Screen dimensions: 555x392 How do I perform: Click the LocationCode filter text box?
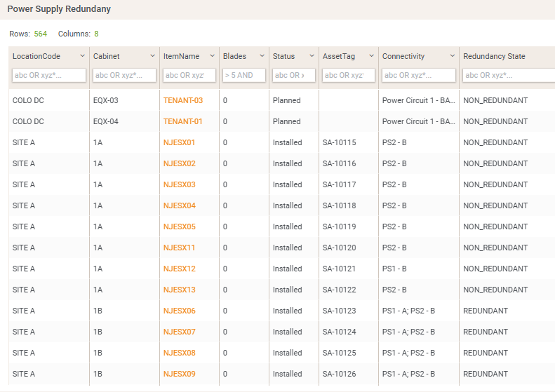pos(49,75)
